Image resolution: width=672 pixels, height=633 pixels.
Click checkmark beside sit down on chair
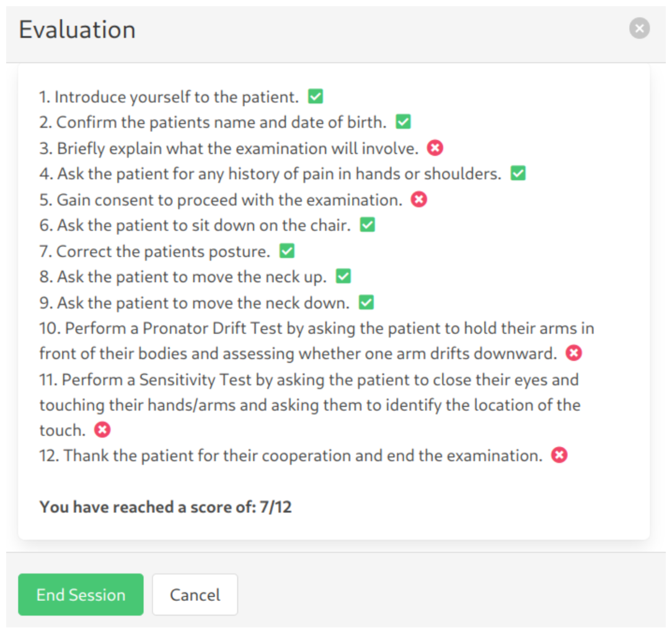point(368,225)
